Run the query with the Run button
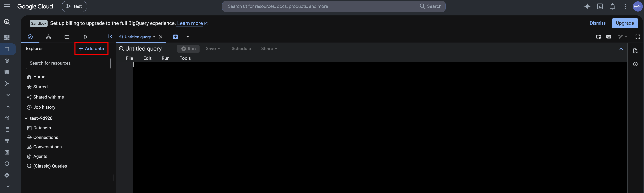 coord(188,49)
